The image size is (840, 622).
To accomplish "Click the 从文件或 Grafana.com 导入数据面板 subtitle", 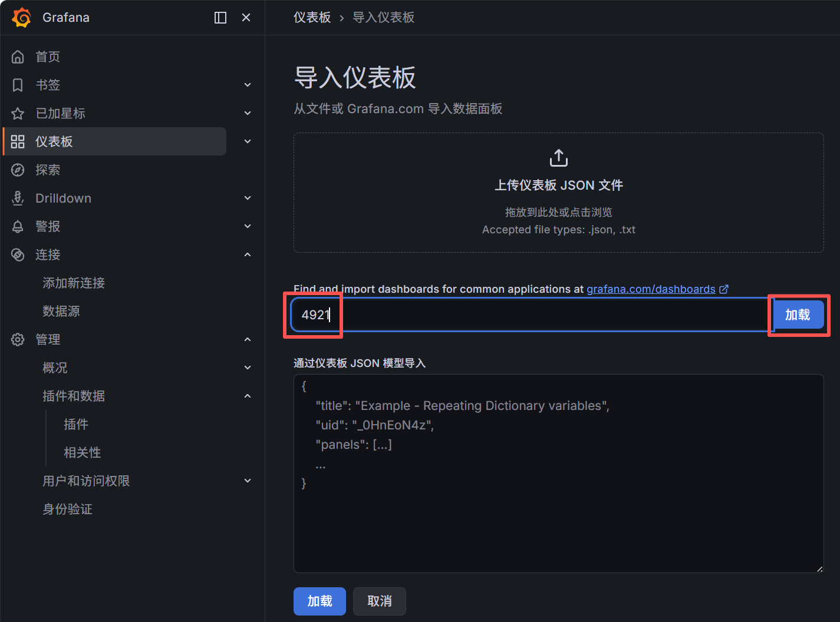I will click(398, 109).
